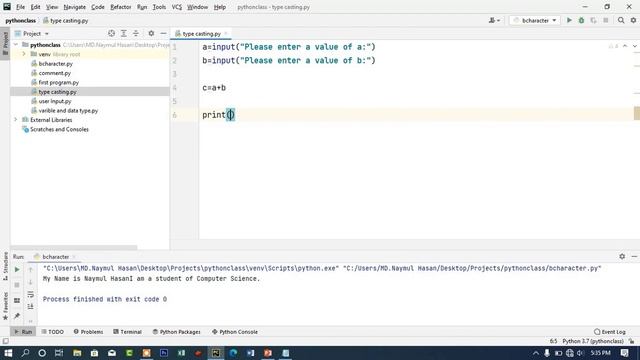Image resolution: width=640 pixels, height=360 pixels.
Task: Open the bcharacter run configuration dropdown
Action: [535, 20]
